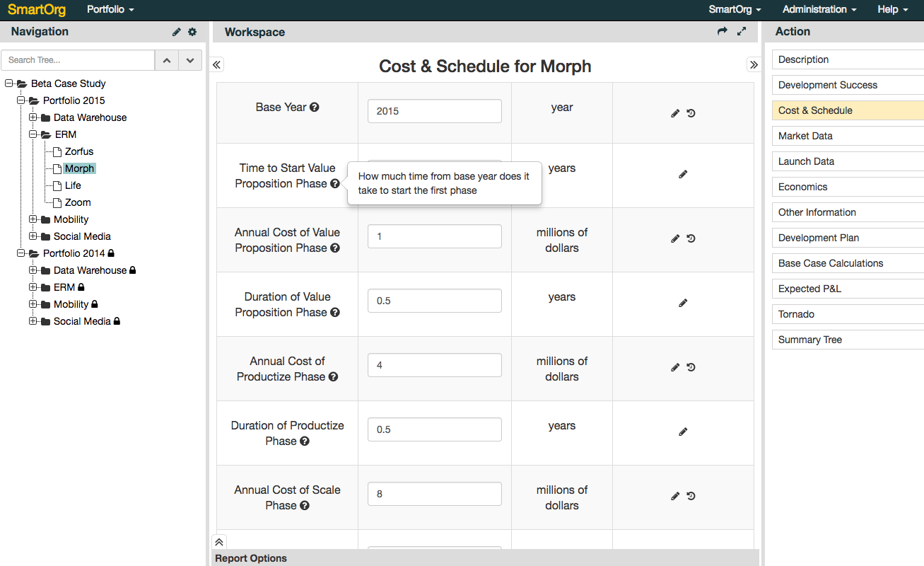Click the Search Tree input field
The height and width of the screenshot is (566, 924).
pos(78,60)
